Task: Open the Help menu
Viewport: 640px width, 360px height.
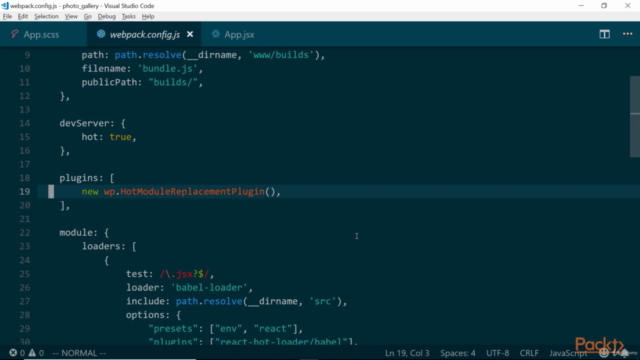Action: click(148, 16)
